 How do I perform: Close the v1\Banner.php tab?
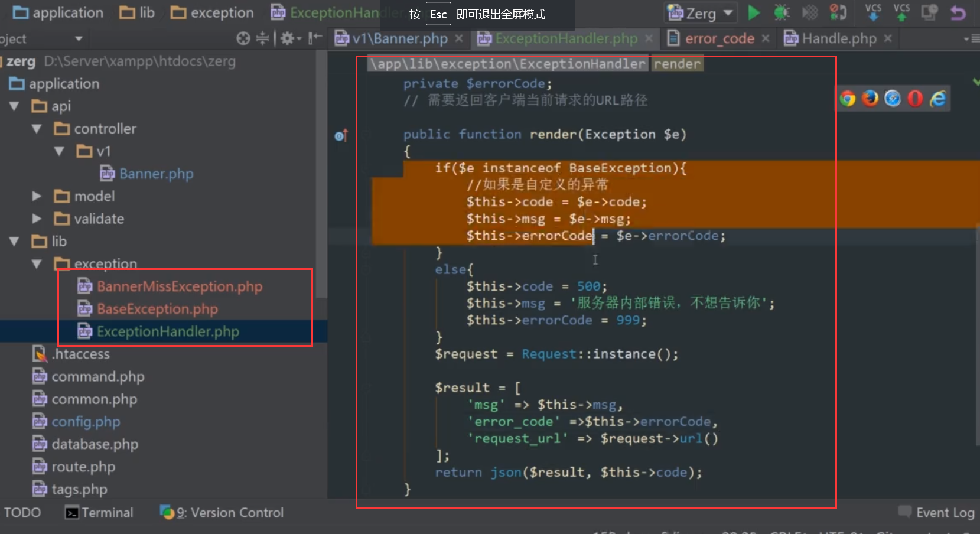tap(459, 38)
